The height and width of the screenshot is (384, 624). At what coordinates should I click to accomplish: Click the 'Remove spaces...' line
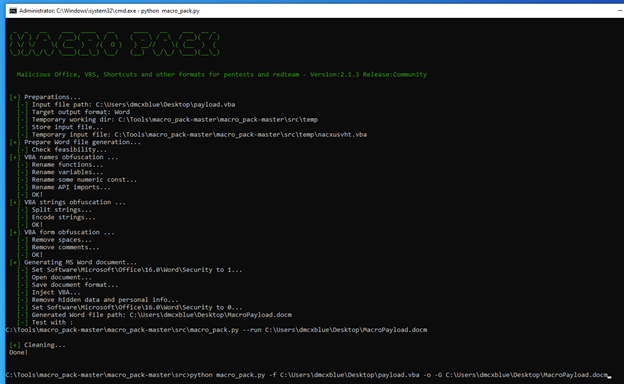pos(54,240)
